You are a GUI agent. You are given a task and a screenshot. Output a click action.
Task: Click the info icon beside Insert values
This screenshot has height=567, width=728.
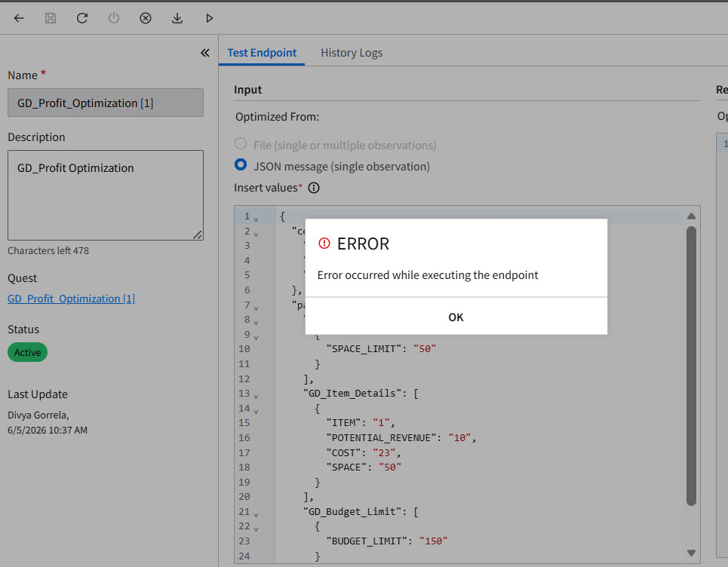point(314,188)
